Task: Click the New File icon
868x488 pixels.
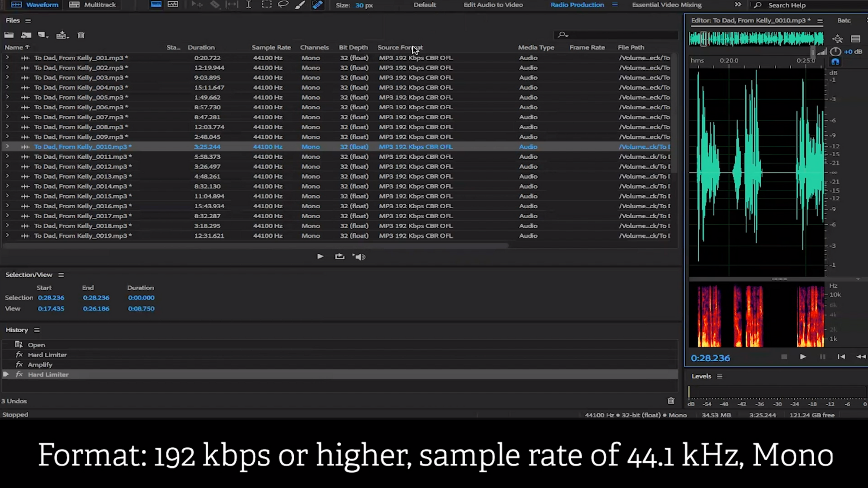Action: pos(43,35)
